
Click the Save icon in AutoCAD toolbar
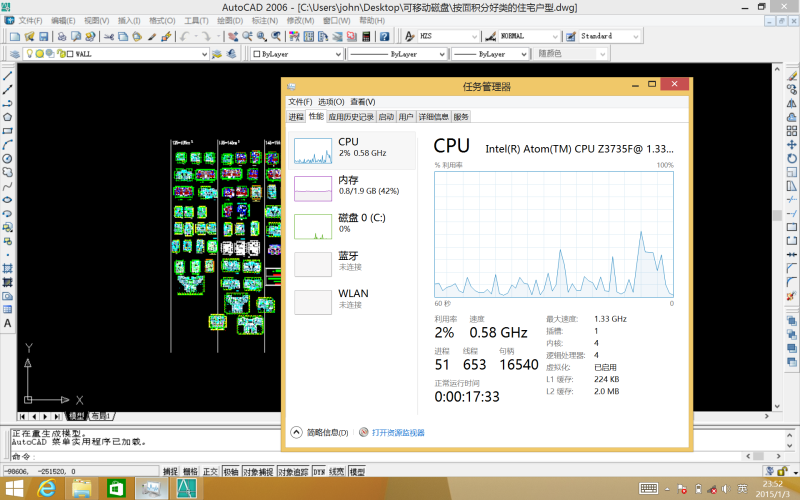[x=43, y=36]
